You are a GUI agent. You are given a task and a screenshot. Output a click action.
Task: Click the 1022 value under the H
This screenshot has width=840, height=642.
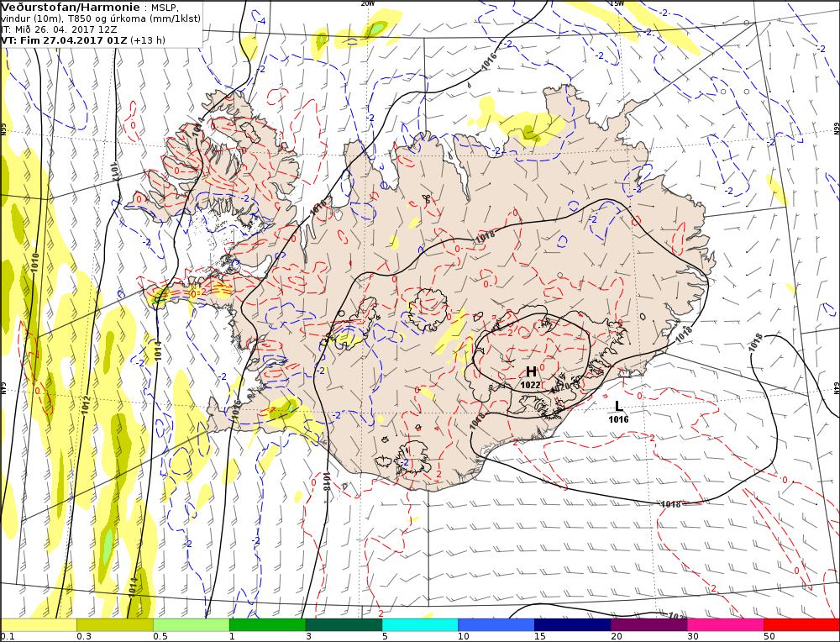[x=530, y=385]
